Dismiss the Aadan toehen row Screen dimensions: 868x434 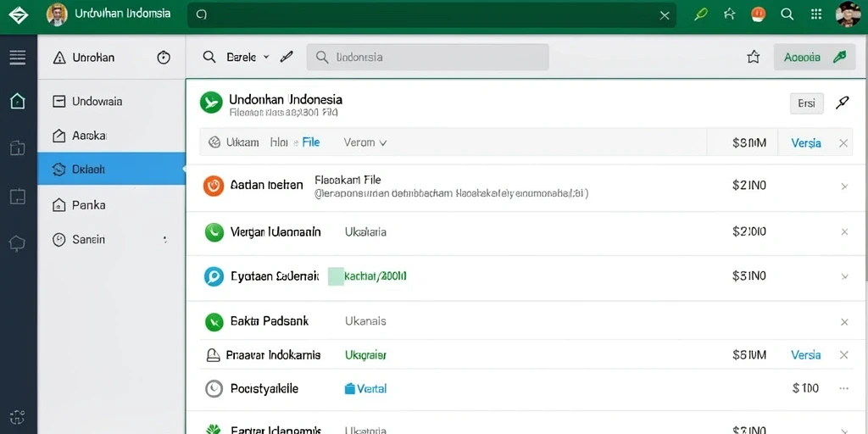click(x=844, y=186)
